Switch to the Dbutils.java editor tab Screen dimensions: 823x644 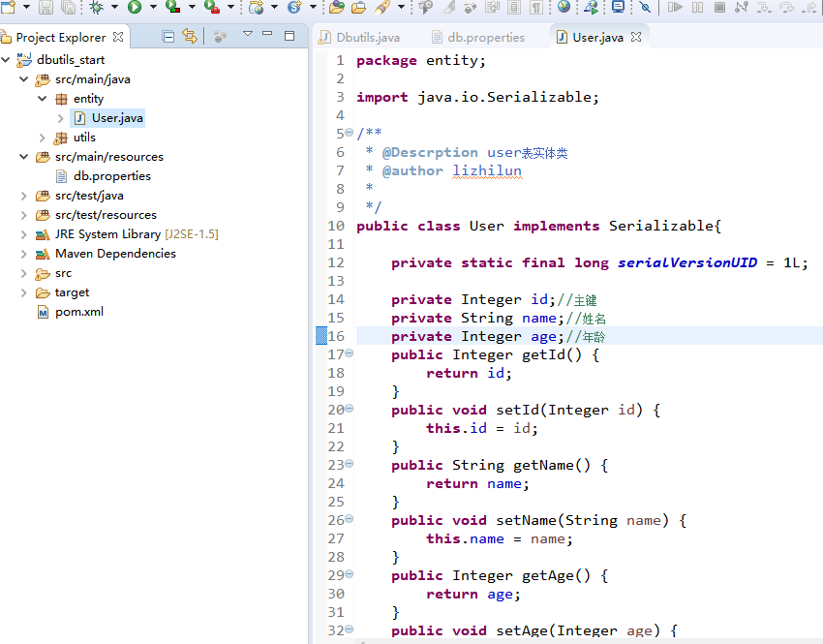click(367, 38)
